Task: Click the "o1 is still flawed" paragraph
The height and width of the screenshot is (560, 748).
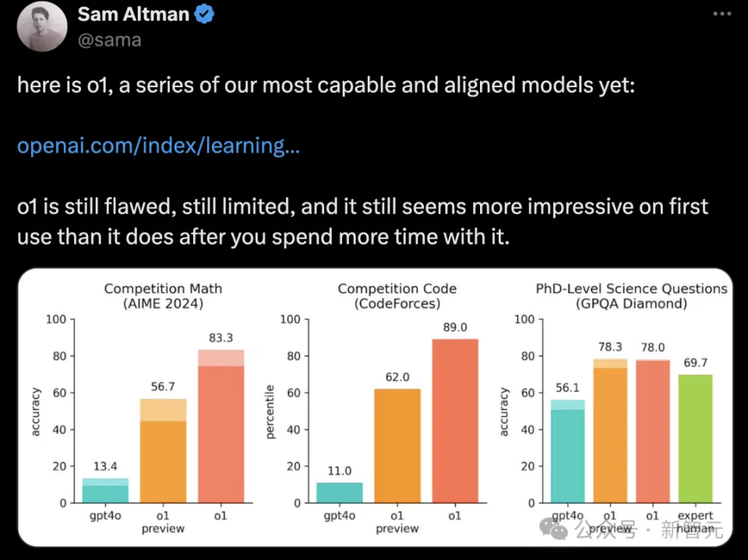Action: [x=362, y=221]
